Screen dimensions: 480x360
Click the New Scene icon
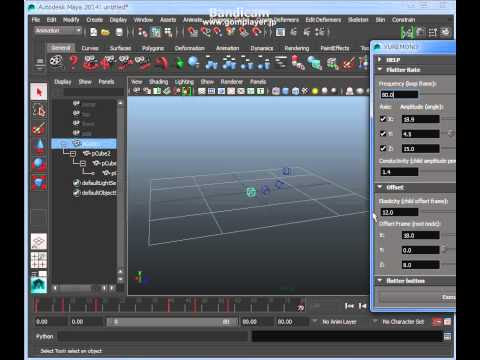click(x=93, y=32)
